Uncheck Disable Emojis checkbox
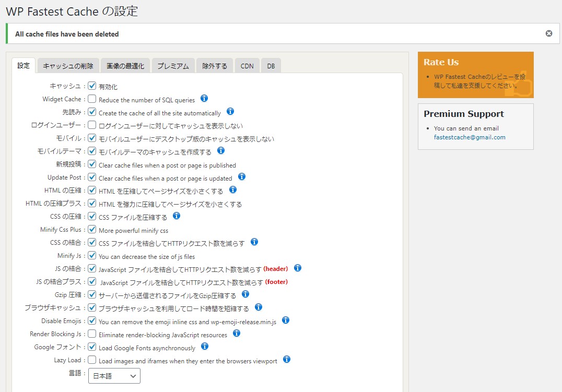 coord(92,320)
